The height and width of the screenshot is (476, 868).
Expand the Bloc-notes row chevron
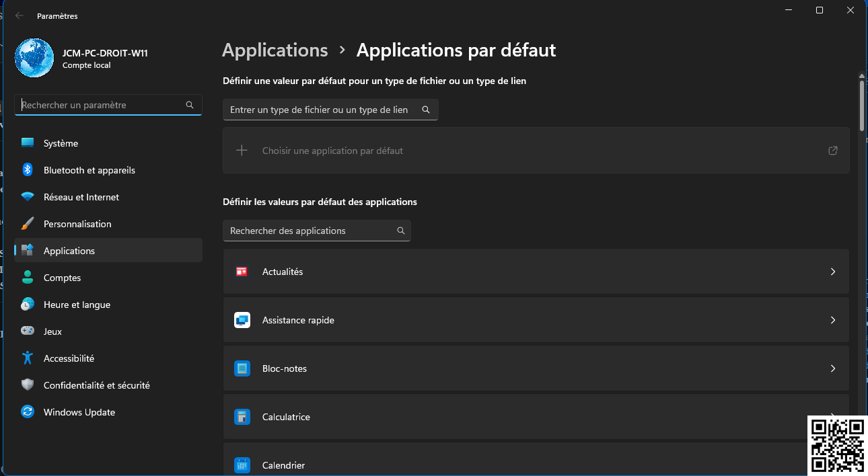pyautogui.click(x=833, y=368)
